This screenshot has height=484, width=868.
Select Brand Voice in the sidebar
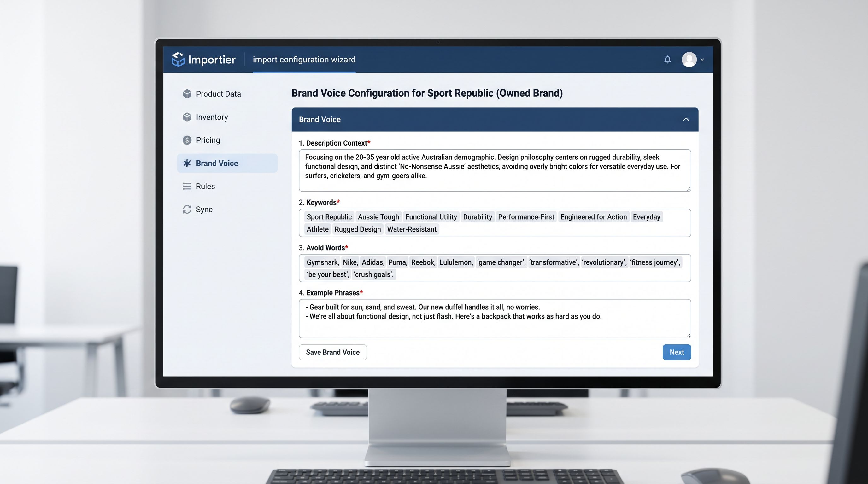[227, 163]
